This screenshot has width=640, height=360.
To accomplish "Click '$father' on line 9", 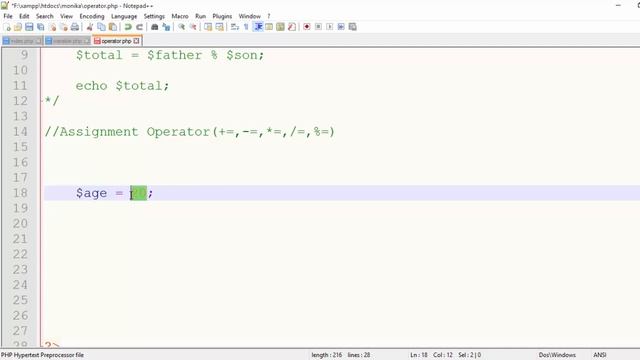I will click(174, 55).
